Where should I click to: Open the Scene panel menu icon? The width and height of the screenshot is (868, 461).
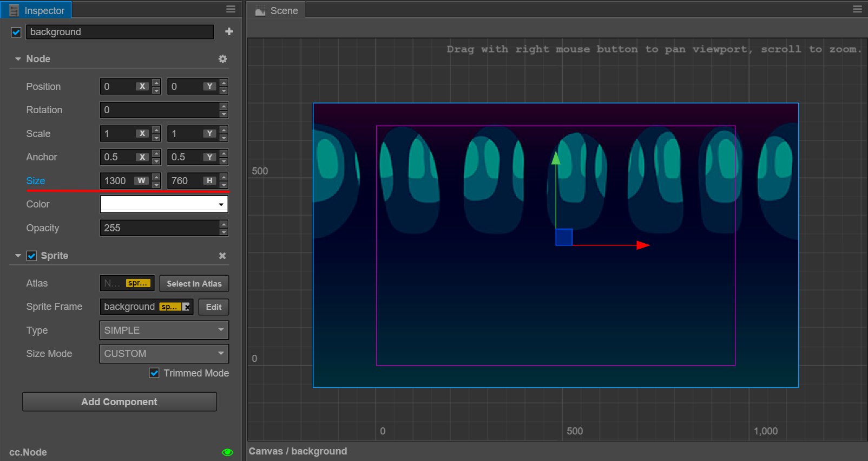click(857, 9)
